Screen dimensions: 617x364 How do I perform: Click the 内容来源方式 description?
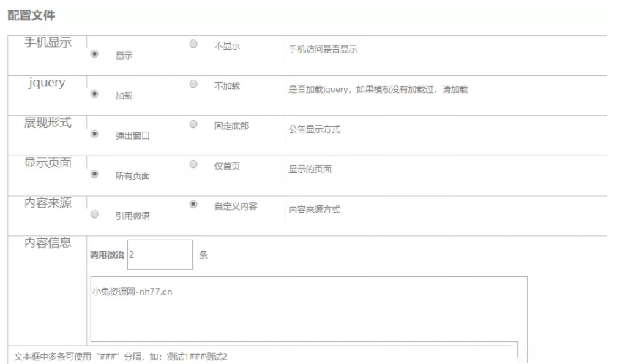315,210
